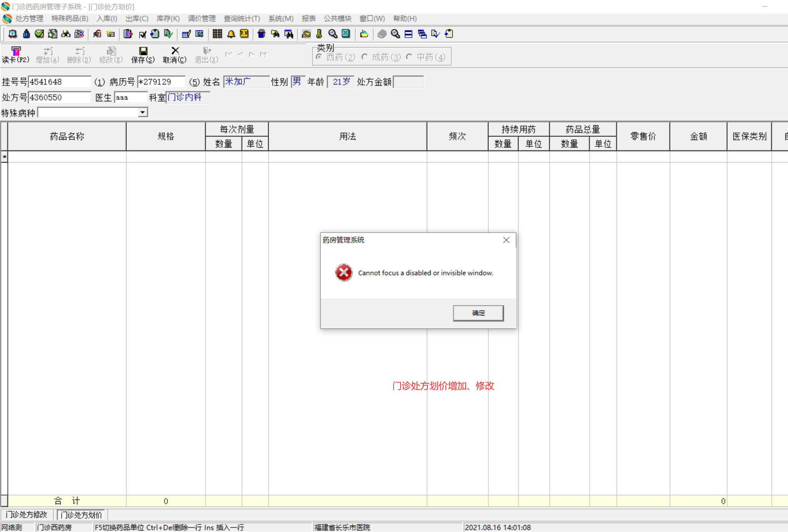788x532 pixels.
Task: Open the 处方管理 menu
Action: [x=29, y=19]
